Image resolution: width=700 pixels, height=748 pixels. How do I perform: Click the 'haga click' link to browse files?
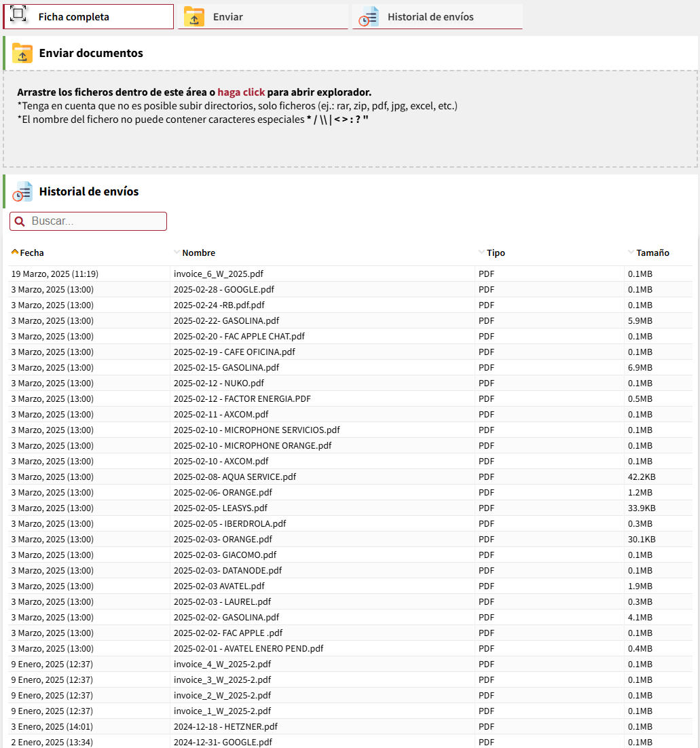pos(241,92)
